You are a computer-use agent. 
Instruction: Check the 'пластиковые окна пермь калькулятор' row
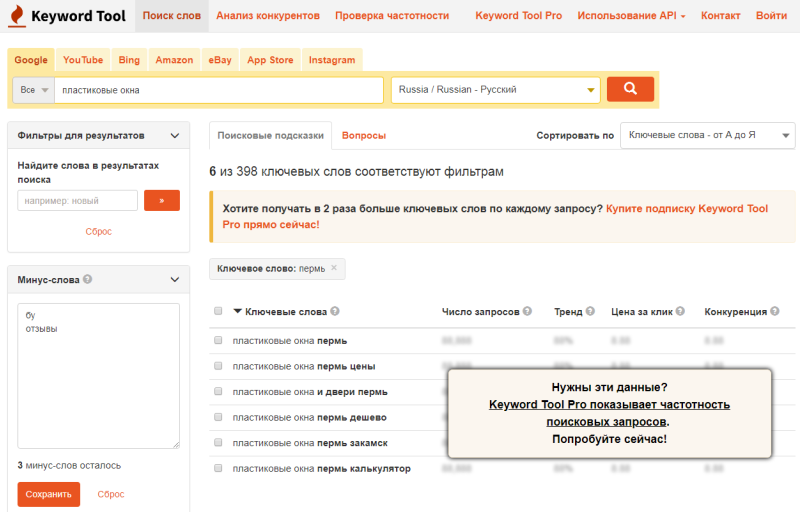pos(218,468)
